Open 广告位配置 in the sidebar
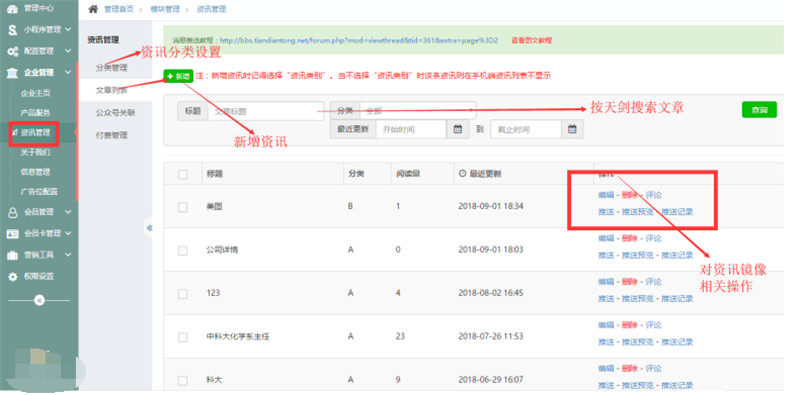The width and height of the screenshot is (800, 395). point(39,192)
